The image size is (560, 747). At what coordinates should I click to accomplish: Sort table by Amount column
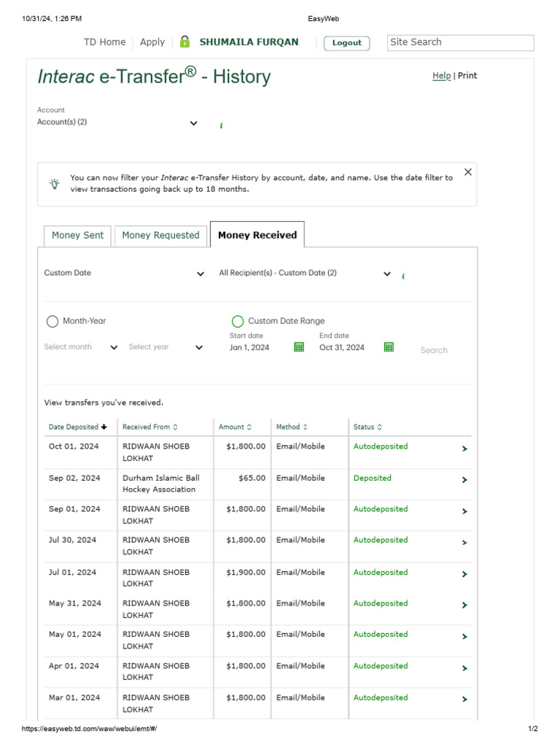click(235, 427)
